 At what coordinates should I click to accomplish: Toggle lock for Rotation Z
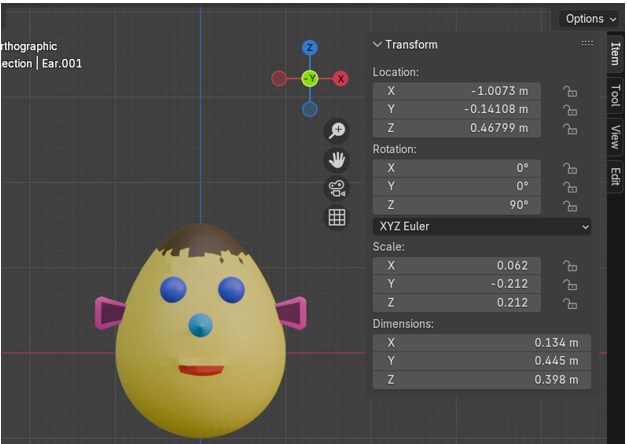pos(570,206)
